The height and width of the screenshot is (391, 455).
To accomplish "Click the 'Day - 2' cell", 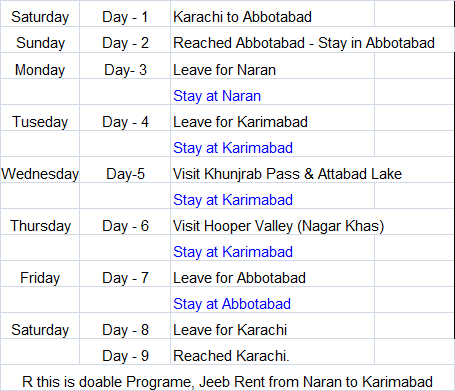I will coord(125,43).
